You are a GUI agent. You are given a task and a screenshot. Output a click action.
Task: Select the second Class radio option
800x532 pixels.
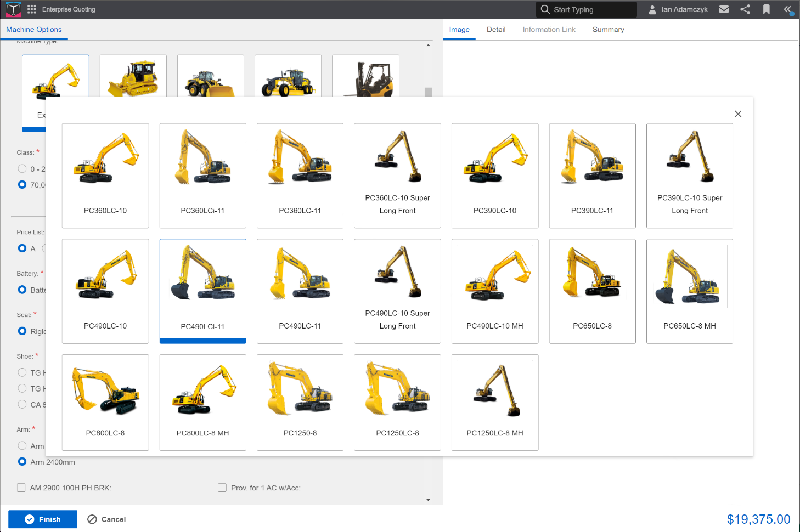(x=22, y=184)
